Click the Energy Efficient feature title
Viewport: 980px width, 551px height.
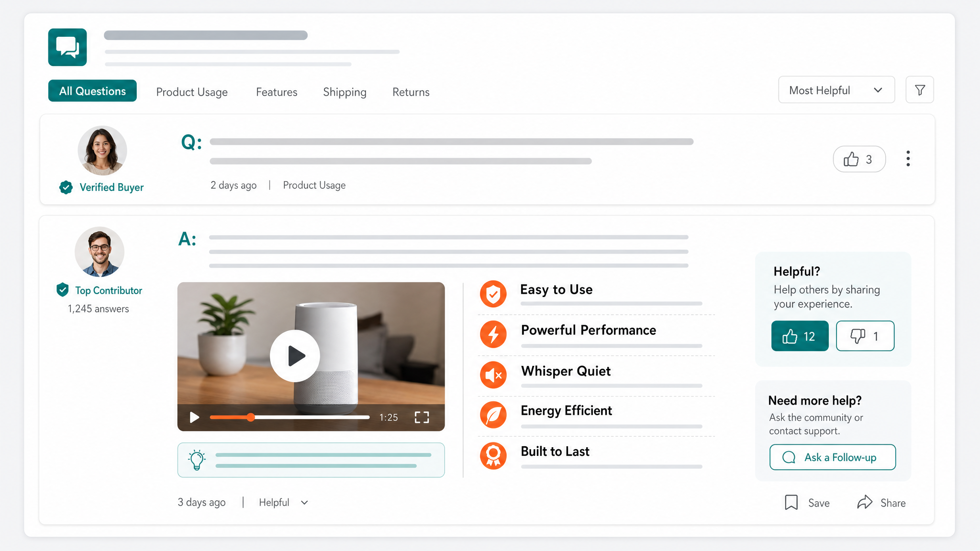tap(566, 411)
